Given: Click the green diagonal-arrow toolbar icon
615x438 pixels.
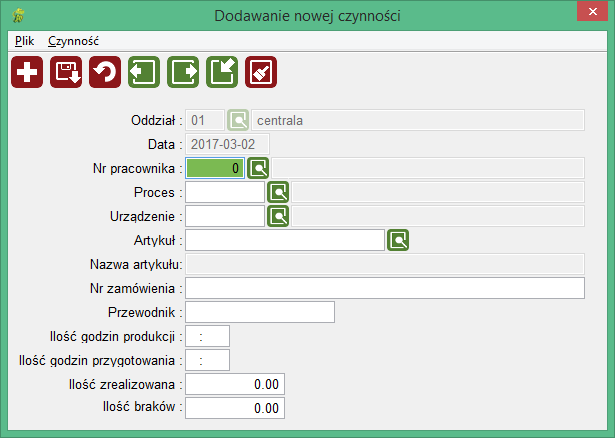Looking at the screenshot, I should pyautogui.click(x=222, y=73).
